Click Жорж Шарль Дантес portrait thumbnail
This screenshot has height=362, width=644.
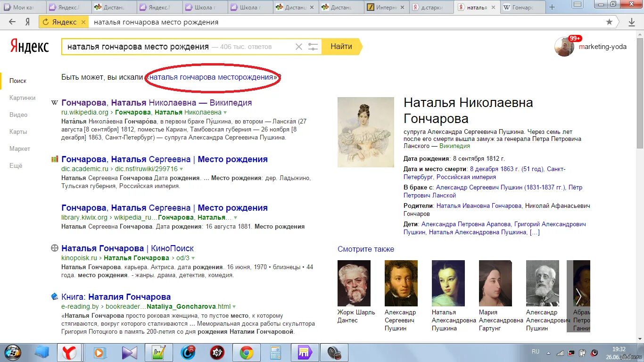click(354, 283)
